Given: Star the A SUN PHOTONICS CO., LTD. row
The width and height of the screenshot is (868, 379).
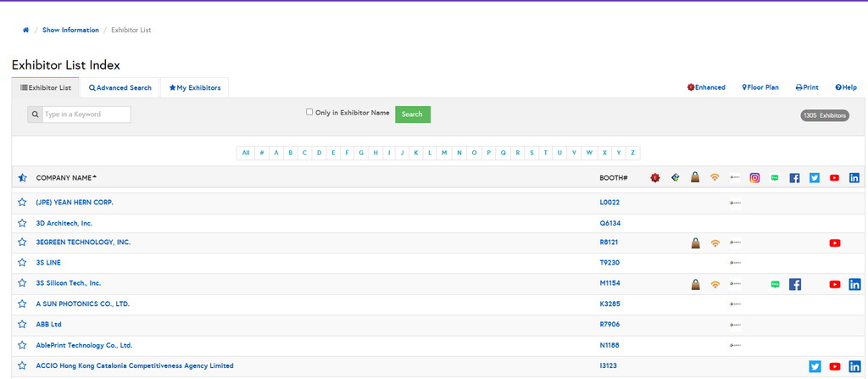Looking at the screenshot, I should [22, 304].
